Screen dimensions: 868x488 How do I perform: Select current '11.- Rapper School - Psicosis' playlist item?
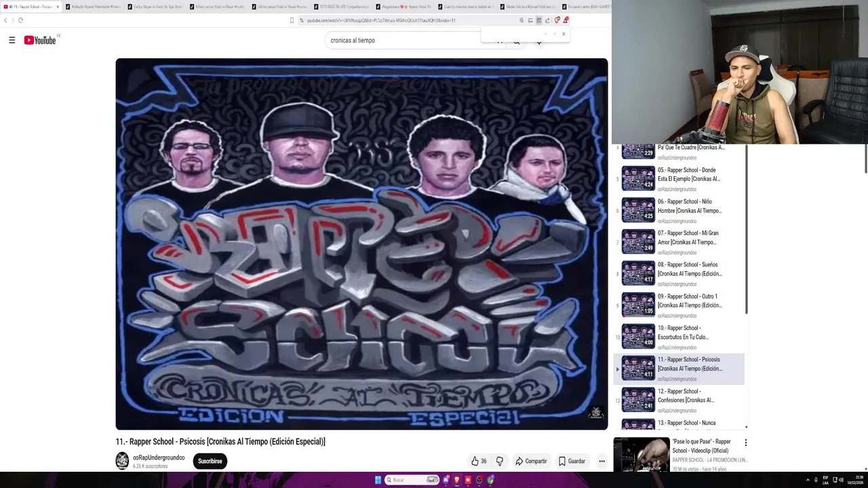679,369
